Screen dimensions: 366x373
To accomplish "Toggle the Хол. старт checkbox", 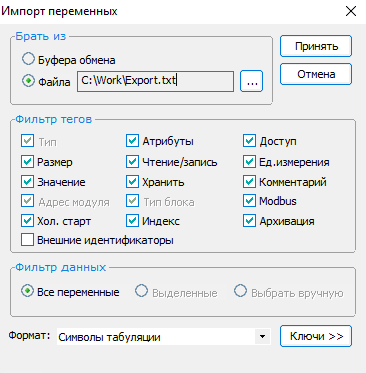I will [27, 221].
